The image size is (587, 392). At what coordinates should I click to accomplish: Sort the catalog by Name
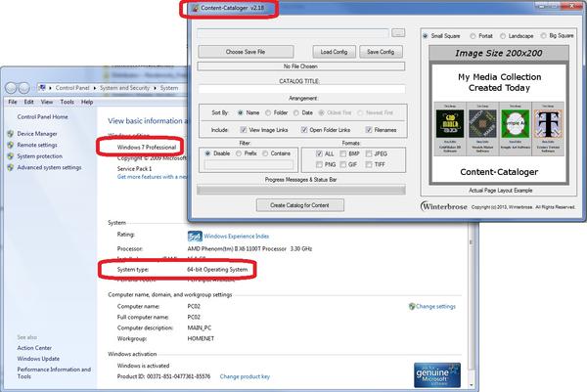(x=241, y=112)
